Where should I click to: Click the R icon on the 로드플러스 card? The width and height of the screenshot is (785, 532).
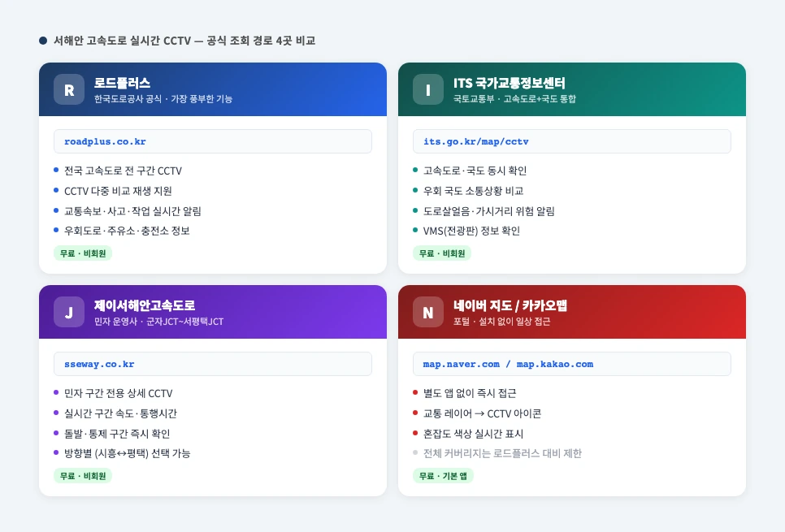point(69,89)
